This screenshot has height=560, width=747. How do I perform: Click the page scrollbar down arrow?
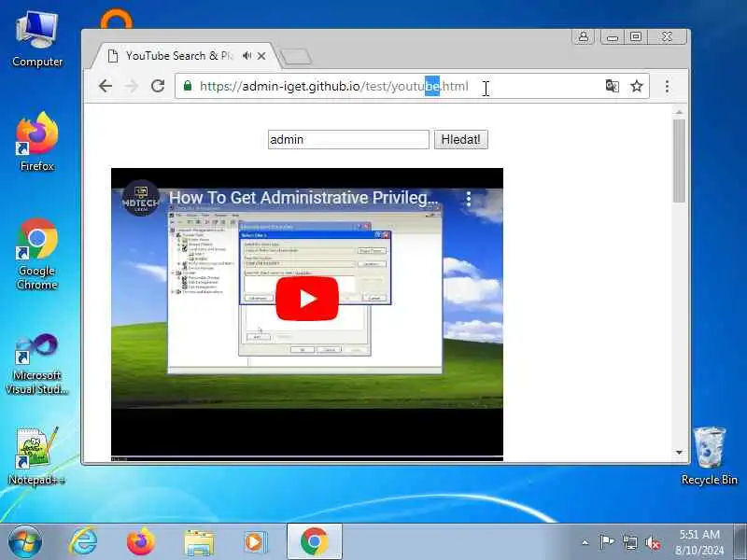coord(680,453)
